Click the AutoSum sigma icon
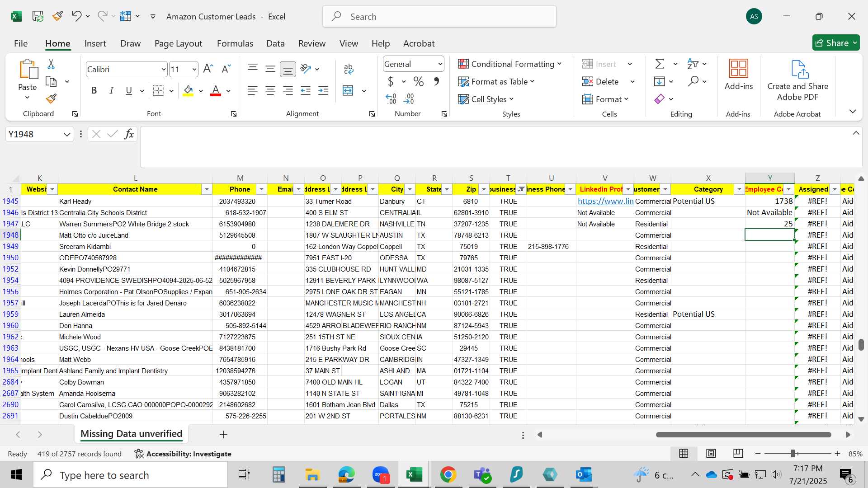This screenshot has height=488, width=868. coord(660,64)
